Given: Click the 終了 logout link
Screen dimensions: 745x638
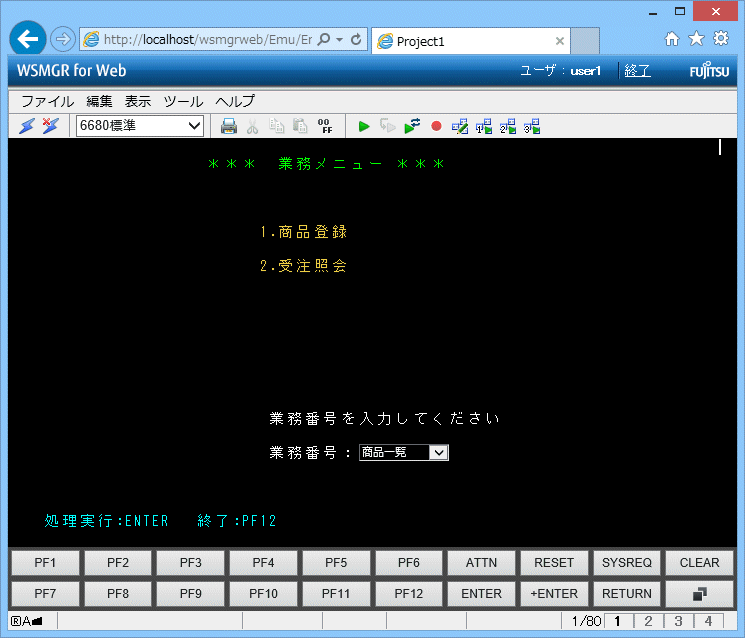Looking at the screenshot, I should (x=637, y=71).
